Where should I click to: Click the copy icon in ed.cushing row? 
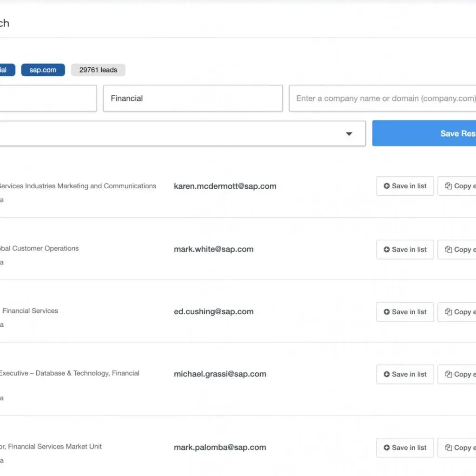449,312
